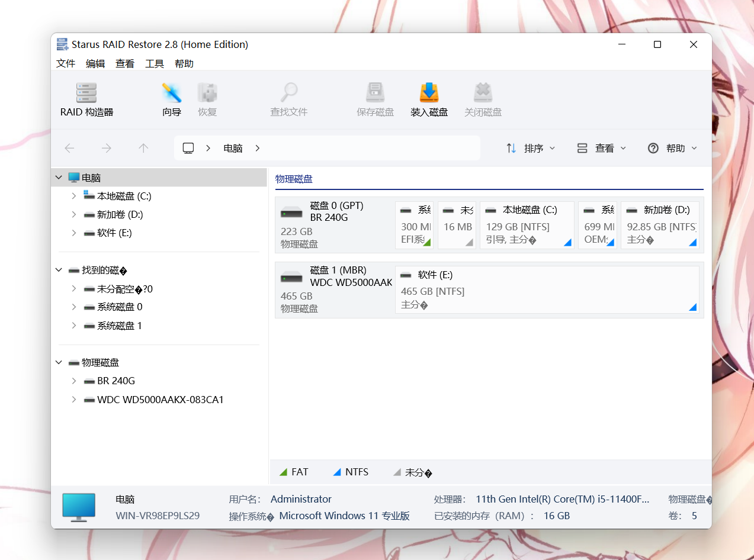754x560 pixels.
Task: Select WDC WD5000AAKX-083CA1 in the tree
Action: pyautogui.click(x=161, y=400)
